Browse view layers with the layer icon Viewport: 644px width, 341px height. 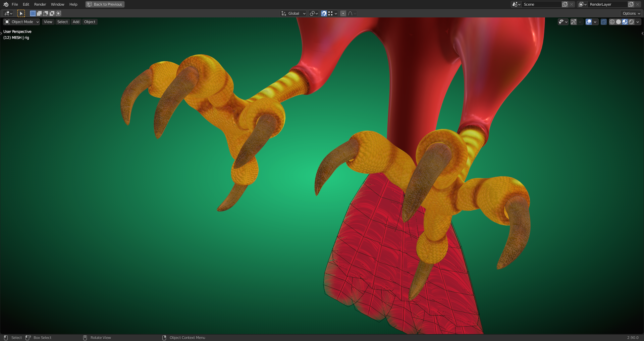(x=582, y=4)
